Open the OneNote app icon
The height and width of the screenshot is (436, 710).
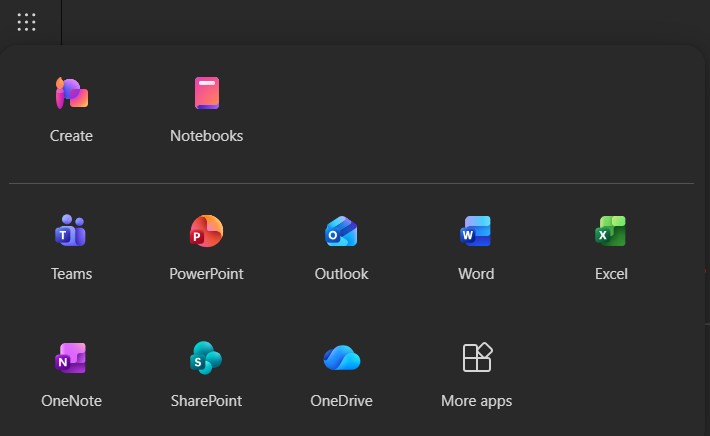pos(71,358)
